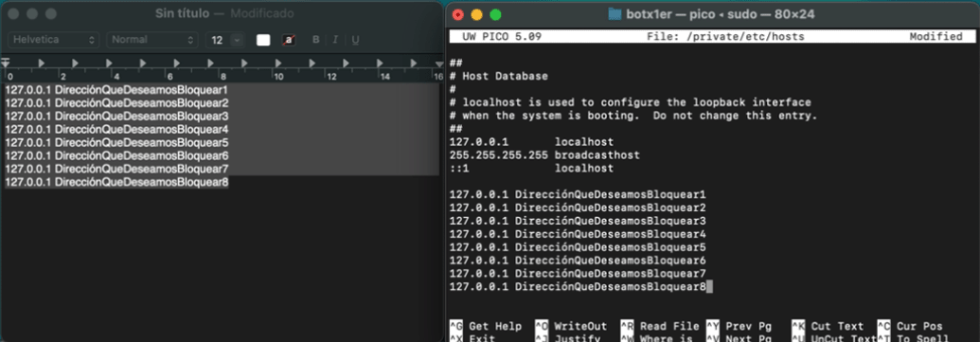
Task: Zoom the Terminal window with green button
Action: (495, 14)
